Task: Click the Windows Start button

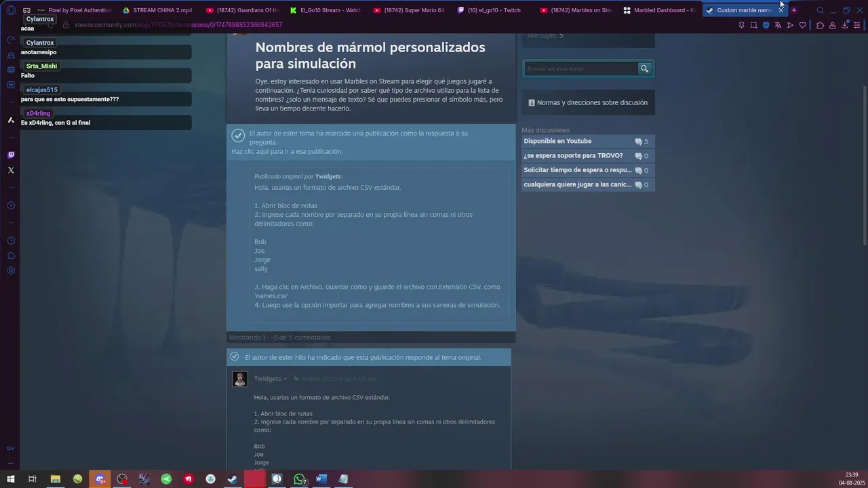Action: [x=11, y=479]
